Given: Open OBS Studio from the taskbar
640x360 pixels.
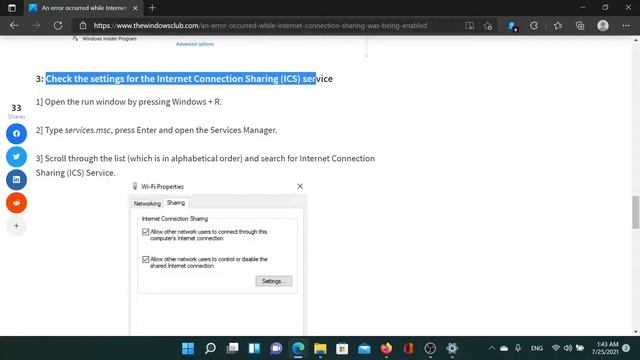Looking at the screenshot, I should 430,348.
